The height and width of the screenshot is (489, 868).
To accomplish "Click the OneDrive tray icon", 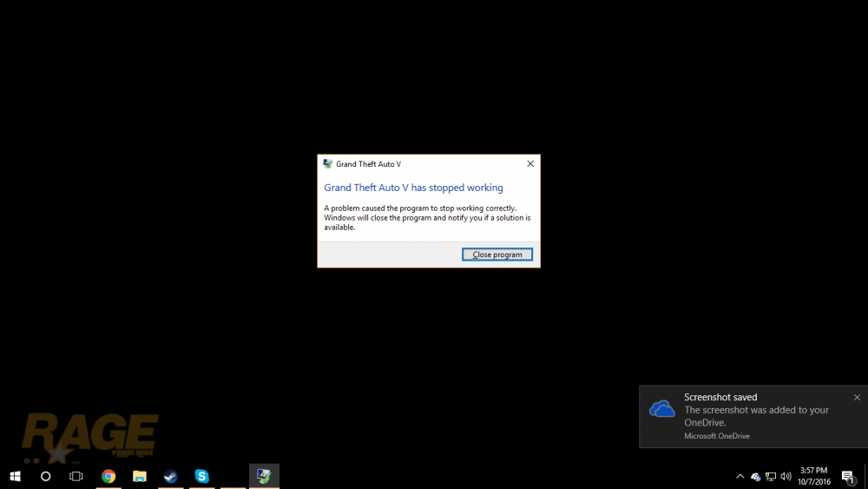I will point(756,476).
